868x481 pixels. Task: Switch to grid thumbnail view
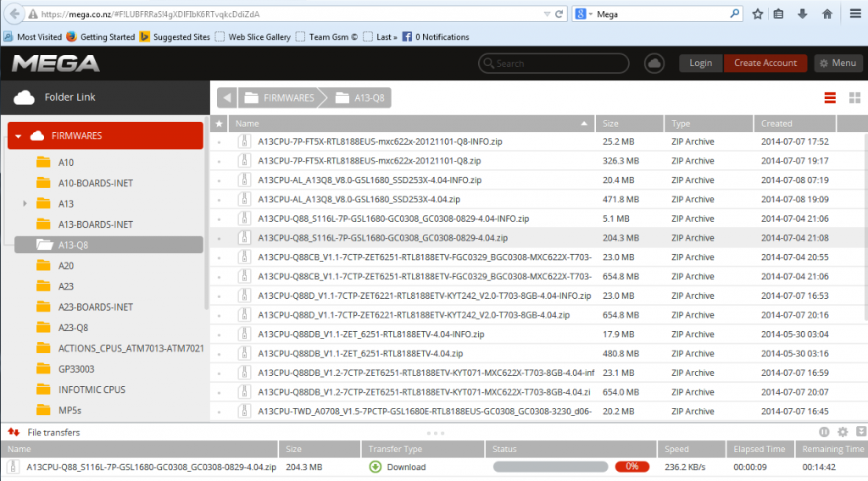click(x=854, y=98)
